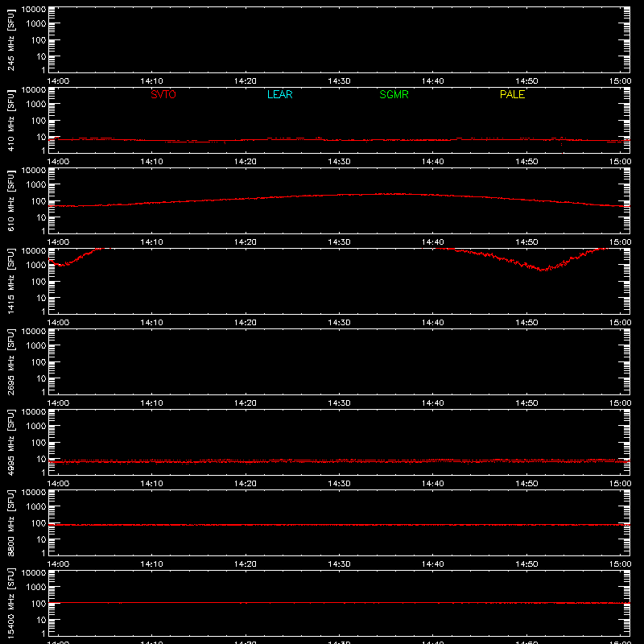Click 14:00 time label below 8800 MHz panel
The image size is (644, 644).
click(58, 564)
